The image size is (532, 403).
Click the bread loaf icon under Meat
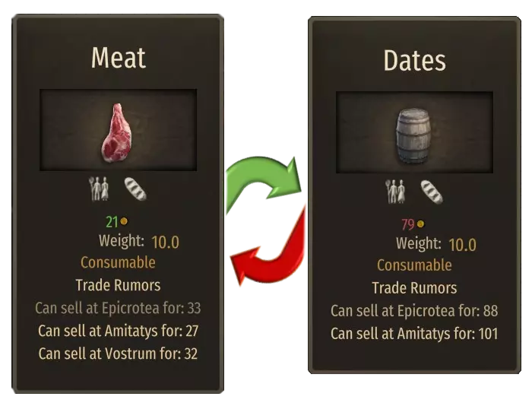pyautogui.click(x=135, y=189)
